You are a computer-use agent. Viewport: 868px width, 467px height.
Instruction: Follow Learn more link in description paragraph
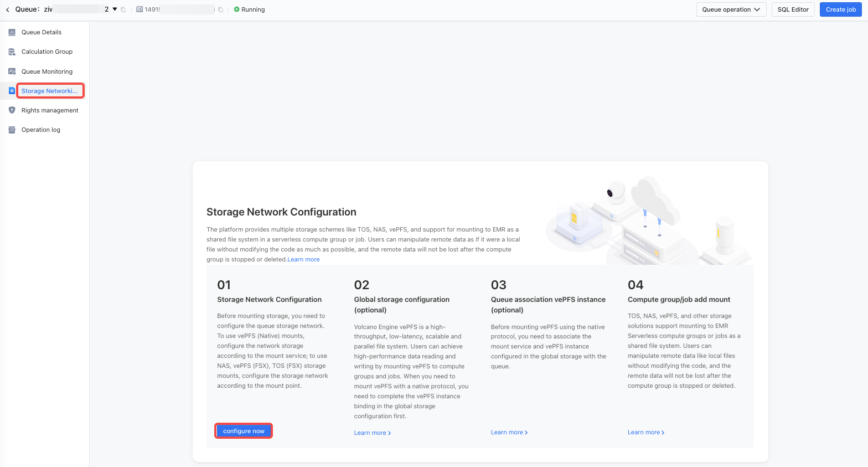pyautogui.click(x=303, y=259)
